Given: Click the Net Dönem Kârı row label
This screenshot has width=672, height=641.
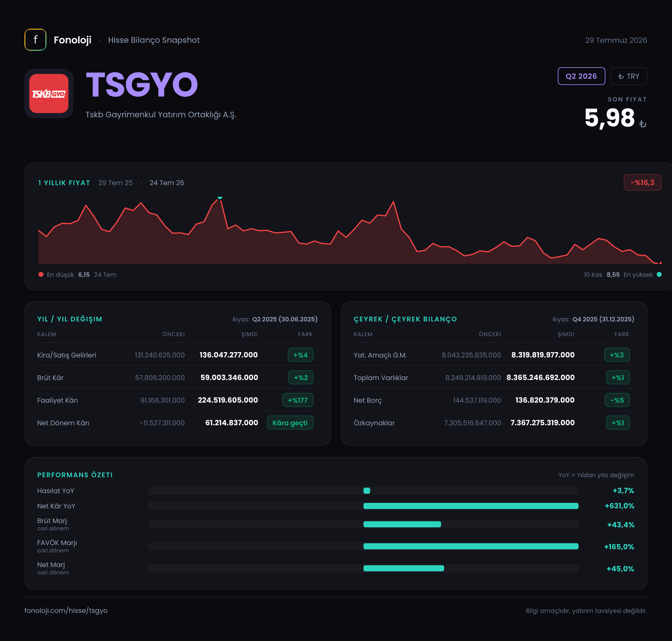Looking at the screenshot, I should coord(63,423).
